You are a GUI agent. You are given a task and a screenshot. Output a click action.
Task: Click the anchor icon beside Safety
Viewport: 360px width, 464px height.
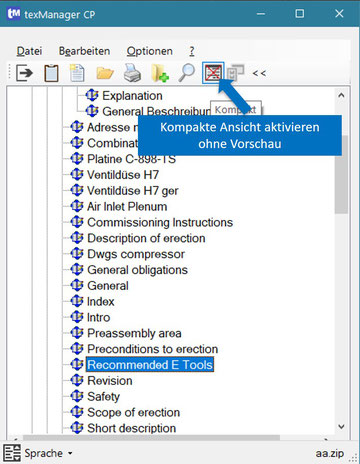pyautogui.click(x=77, y=396)
